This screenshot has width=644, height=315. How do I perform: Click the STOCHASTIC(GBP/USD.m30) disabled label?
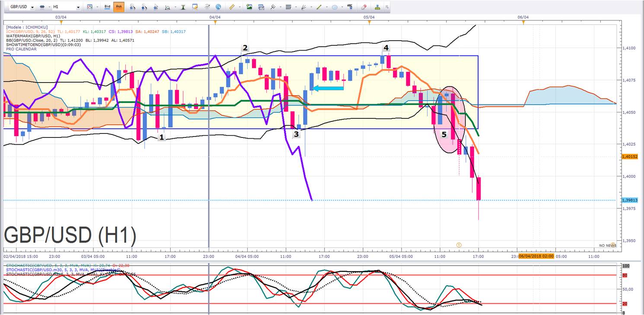(x=64, y=270)
